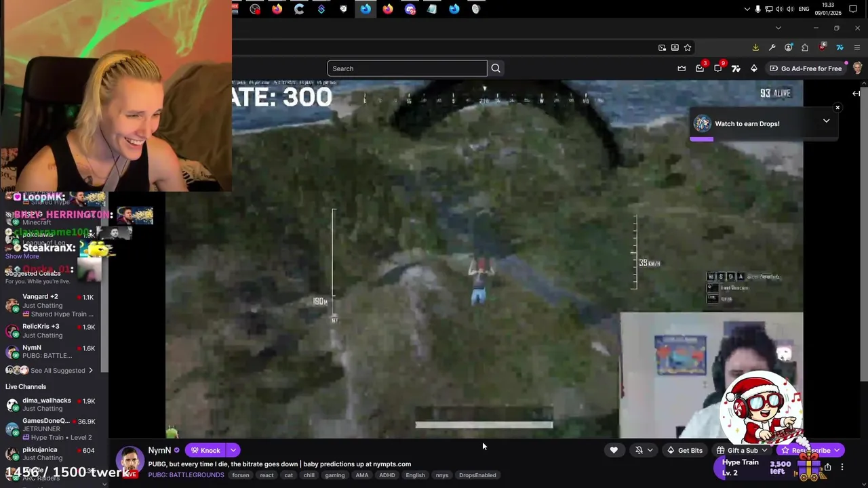Click the search magnifier button

point(496,68)
